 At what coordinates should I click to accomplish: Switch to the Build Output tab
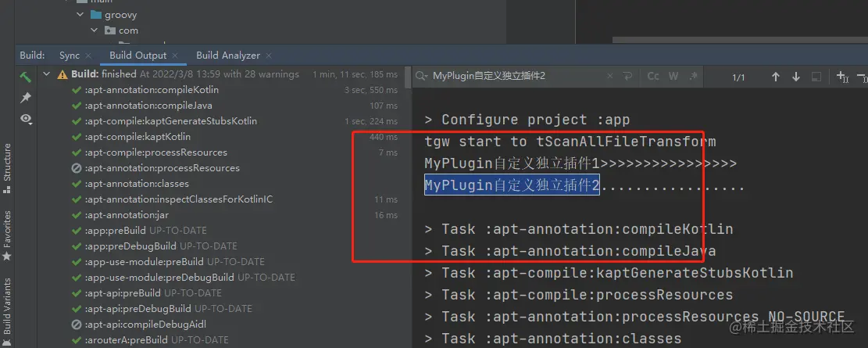tap(138, 56)
